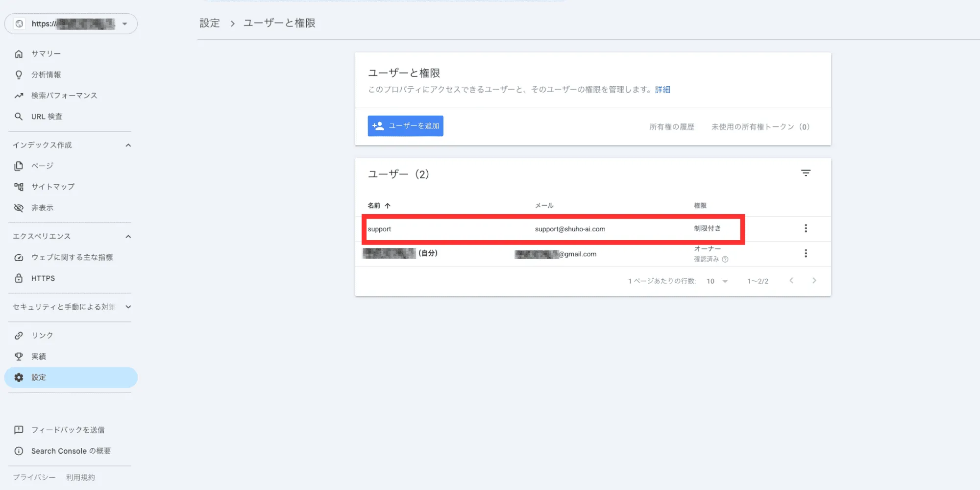Click フィードバックを送信 label in the sidebar
This screenshot has width=980, height=490.
tap(68, 430)
